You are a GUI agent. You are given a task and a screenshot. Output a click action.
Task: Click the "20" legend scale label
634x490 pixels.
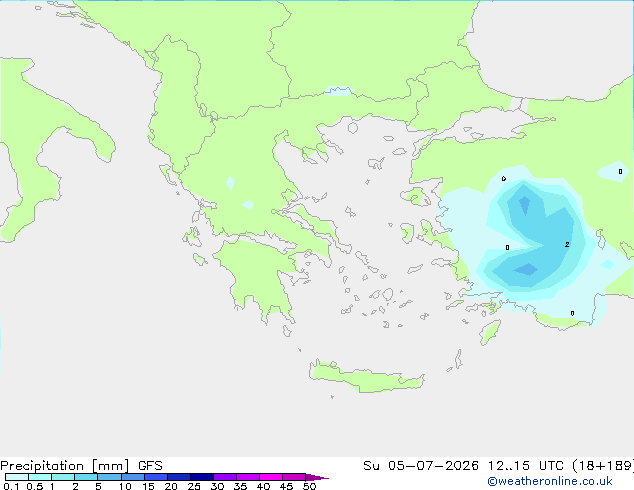pyautogui.click(x=171, y=486)
